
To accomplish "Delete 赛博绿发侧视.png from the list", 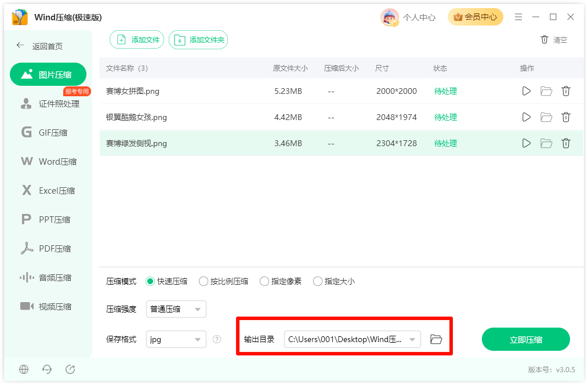I will [566, 143].
